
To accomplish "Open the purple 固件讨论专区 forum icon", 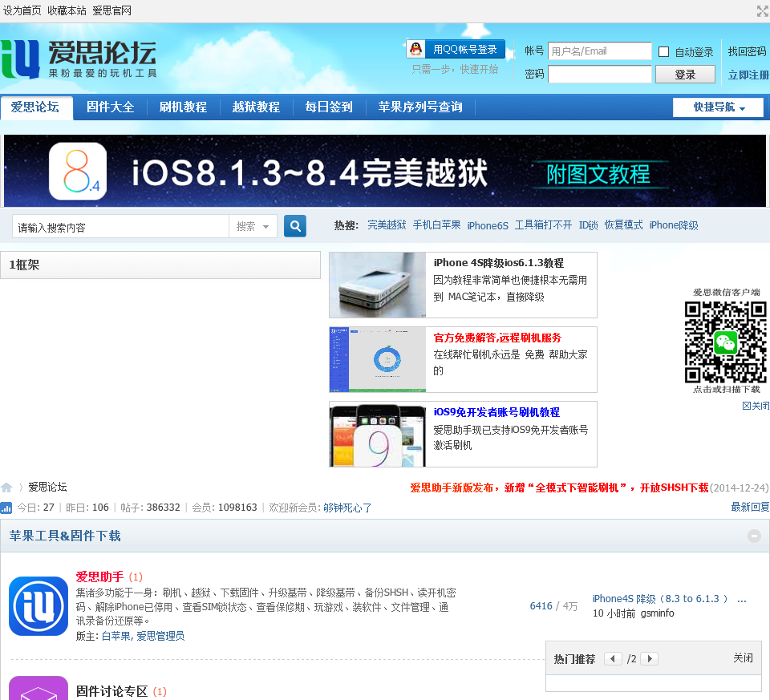I will click(x=38, y=688).
